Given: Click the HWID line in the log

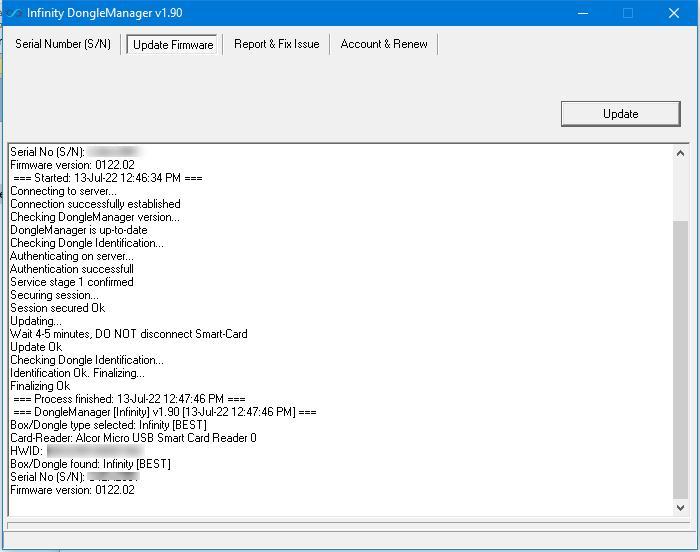Looking at the screenshot, I should pyautogui.click(x=76, y=451).
